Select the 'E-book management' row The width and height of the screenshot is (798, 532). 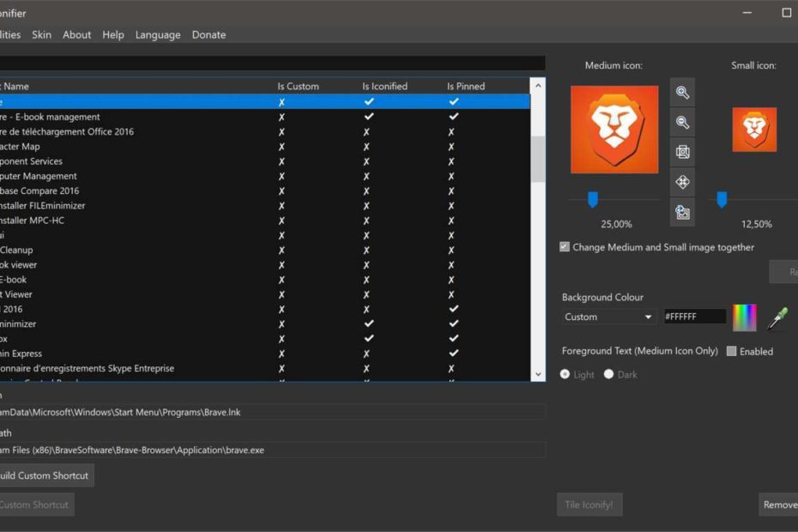264,117
